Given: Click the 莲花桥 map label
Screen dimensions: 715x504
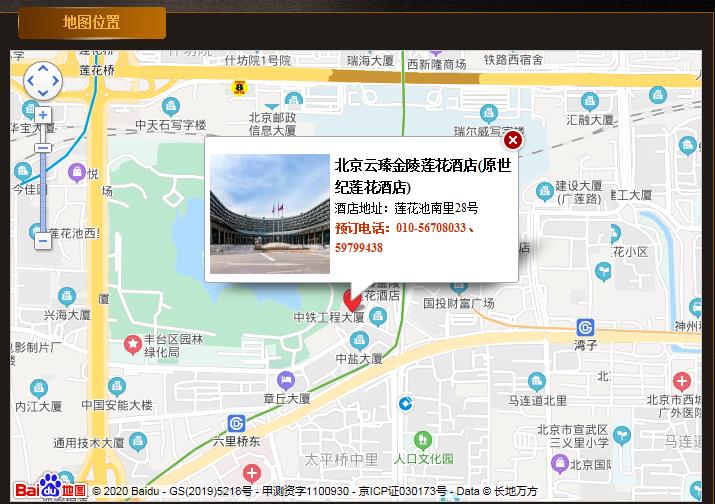Looking at the screenshot, I should coord(97,70).
